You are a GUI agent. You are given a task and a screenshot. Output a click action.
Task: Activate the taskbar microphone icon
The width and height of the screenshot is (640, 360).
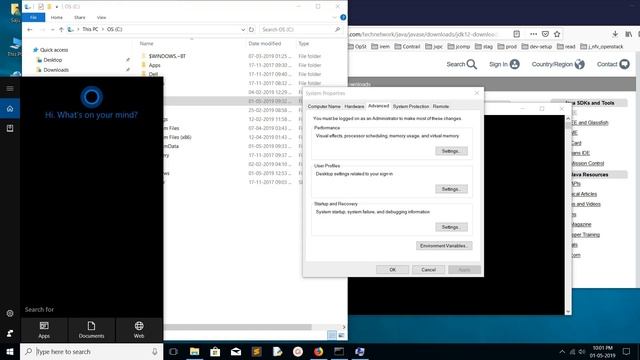point(155,351)
